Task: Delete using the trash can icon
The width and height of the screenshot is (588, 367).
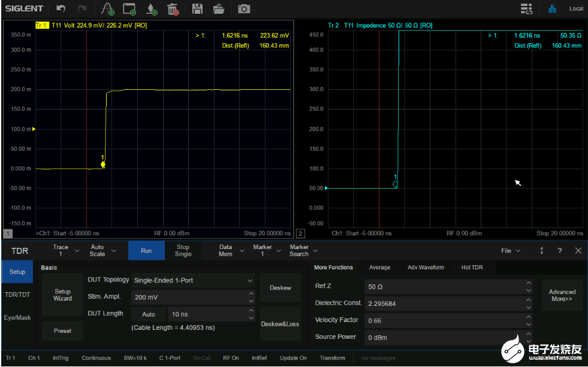Action: (x=173, y=9)
